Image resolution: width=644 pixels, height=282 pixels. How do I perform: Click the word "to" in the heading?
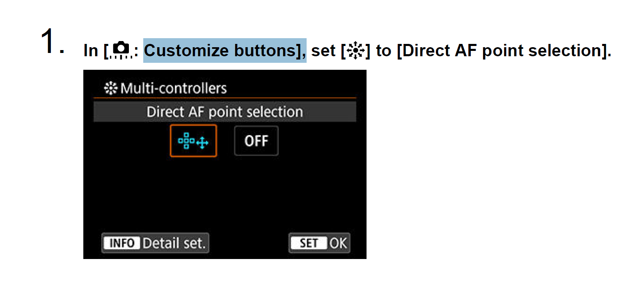click(383, 50)
